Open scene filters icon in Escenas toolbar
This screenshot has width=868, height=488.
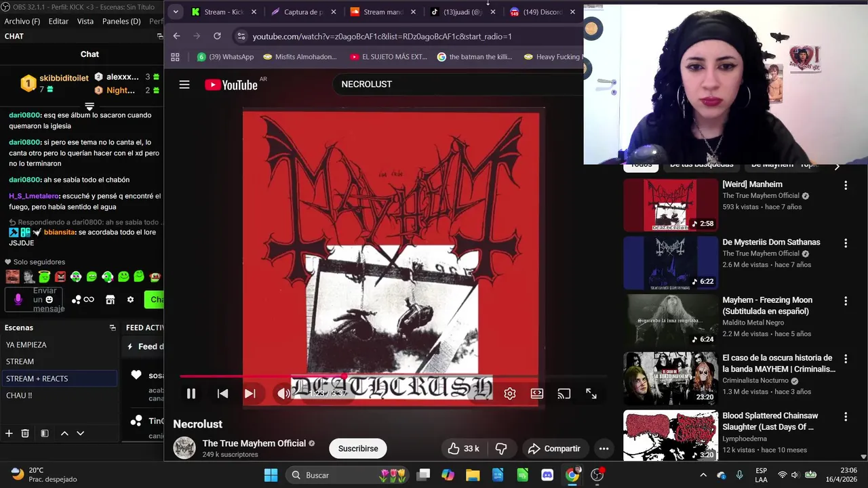click(44, 433)
